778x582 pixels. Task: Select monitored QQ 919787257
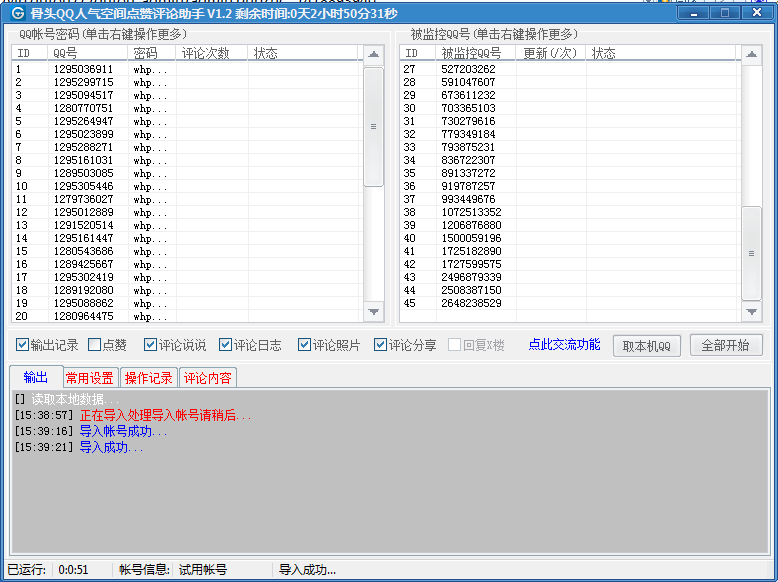[570, 186]
